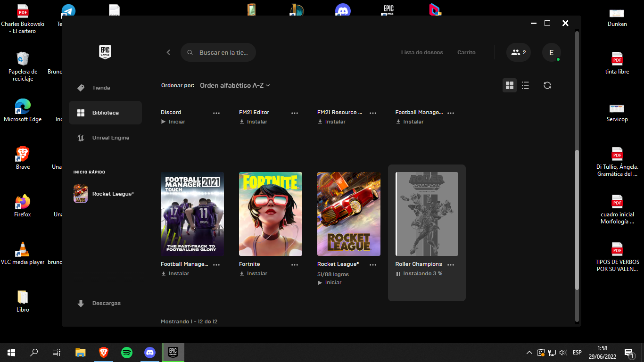Screen dimensions: 644x362
Task: Click Epic Games taskbar icon
Action: [173, 352]
